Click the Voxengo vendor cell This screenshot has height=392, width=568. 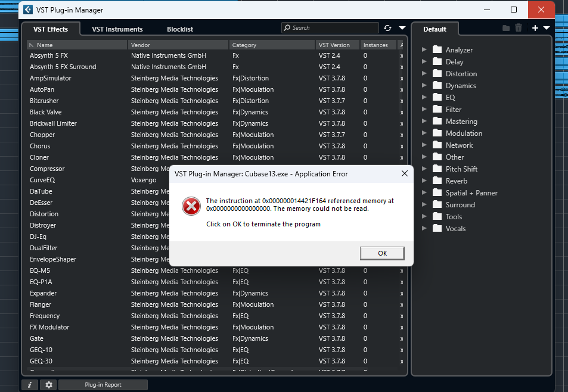click(144, 180)
